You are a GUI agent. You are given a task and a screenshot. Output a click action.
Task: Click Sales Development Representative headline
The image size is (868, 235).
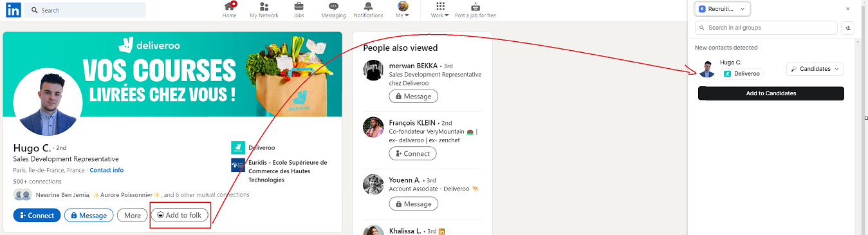[x=66, y=159]
